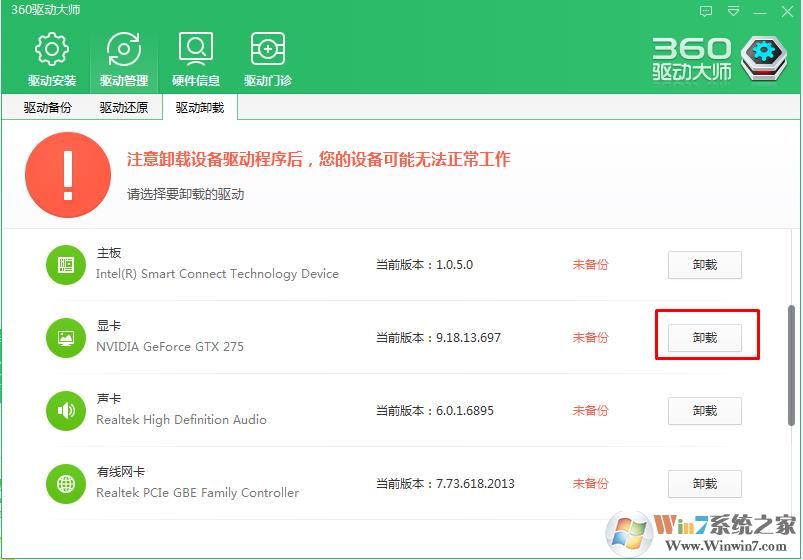This screenshot has width=803, height=560.
Task: Expand the title bar main menu dropdown
Action: [734, 11]
